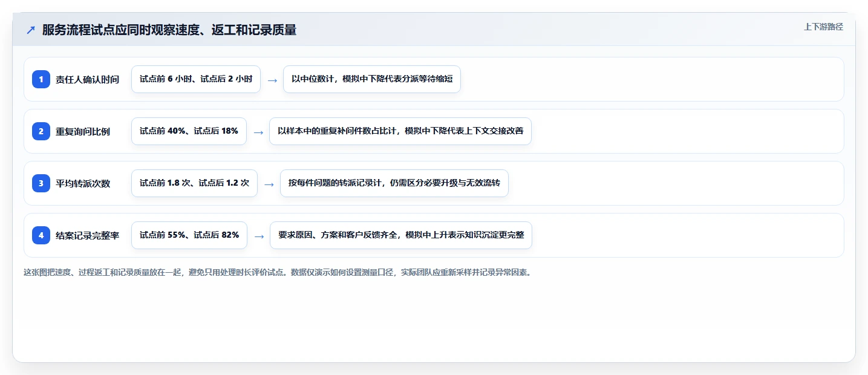868x375 pixels.
Task: Click the title 服务流程试点应同时观察速度、返工和记录质量
Action: coord(169,30)
